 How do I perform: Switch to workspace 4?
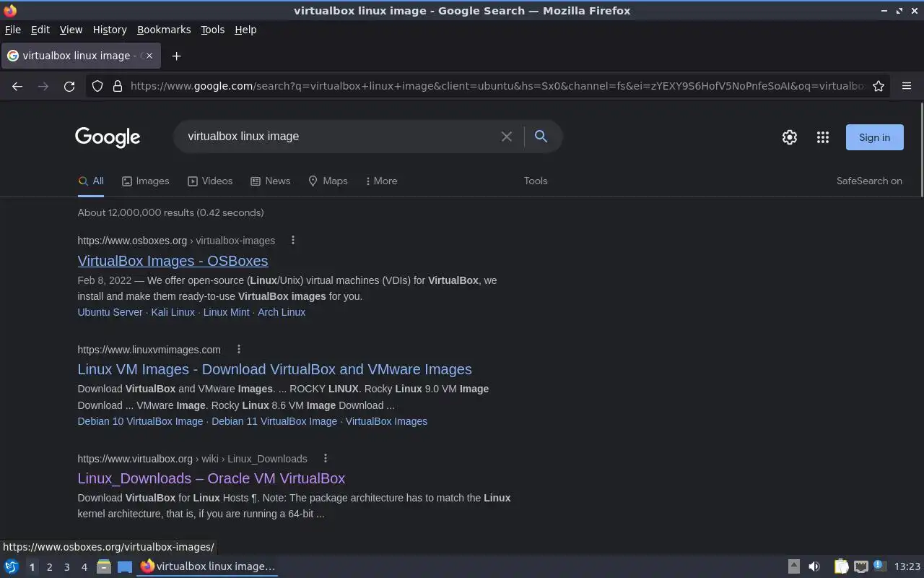[x=84, y=567]
